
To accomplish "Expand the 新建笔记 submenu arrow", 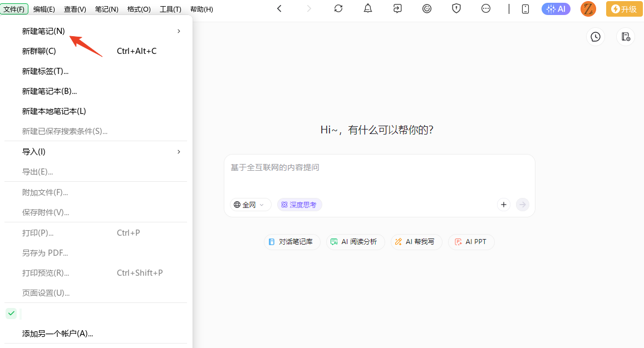I will pyautogui.click(x=179, y=31).
